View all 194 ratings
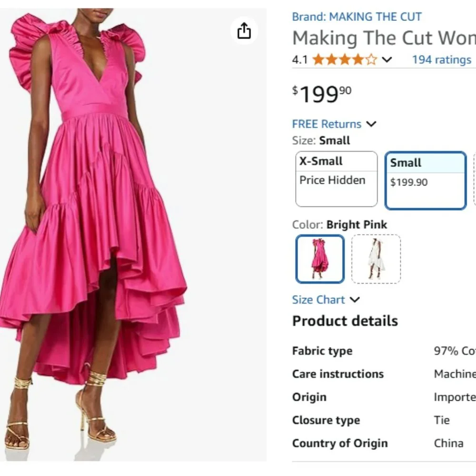 [x=440, y=59]
